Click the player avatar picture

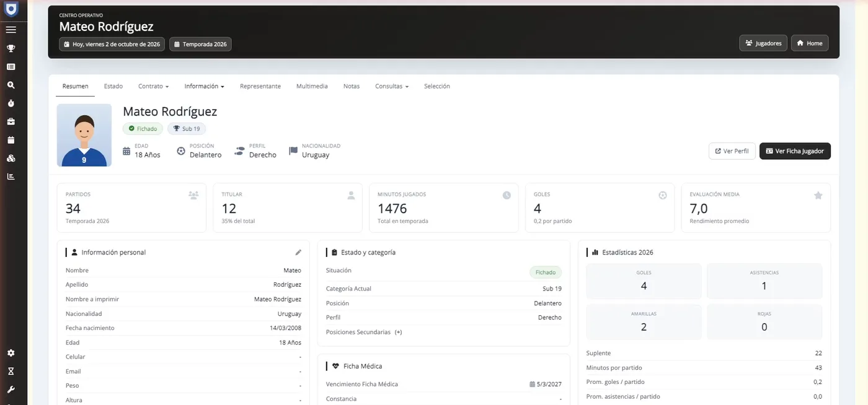click(84, 135)
